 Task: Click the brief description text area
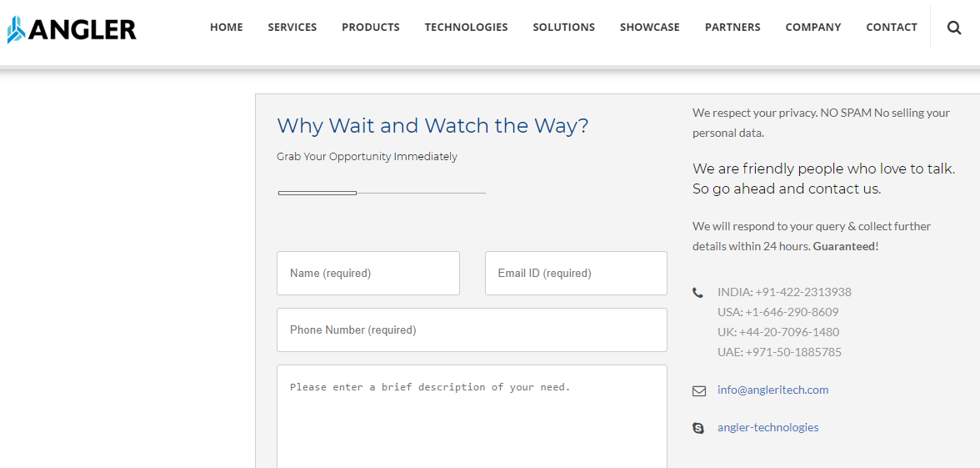472,417
